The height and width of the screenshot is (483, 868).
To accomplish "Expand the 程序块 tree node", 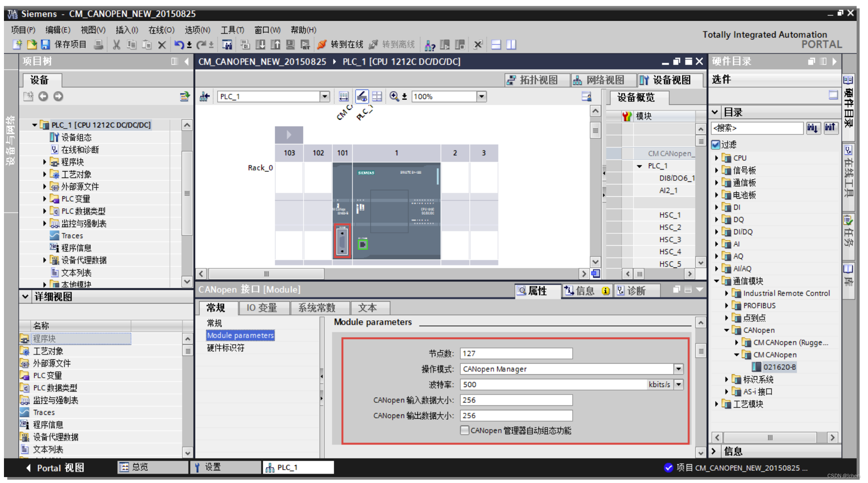I will pyautogui.click(x=45, y=162).
